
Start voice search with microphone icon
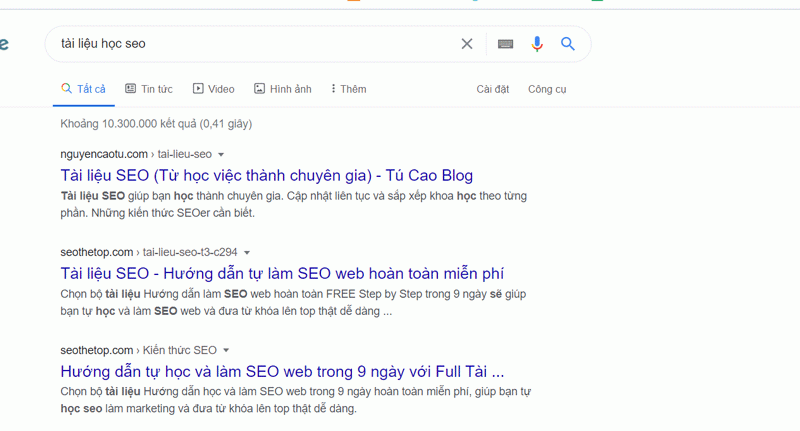pos(537,44)
